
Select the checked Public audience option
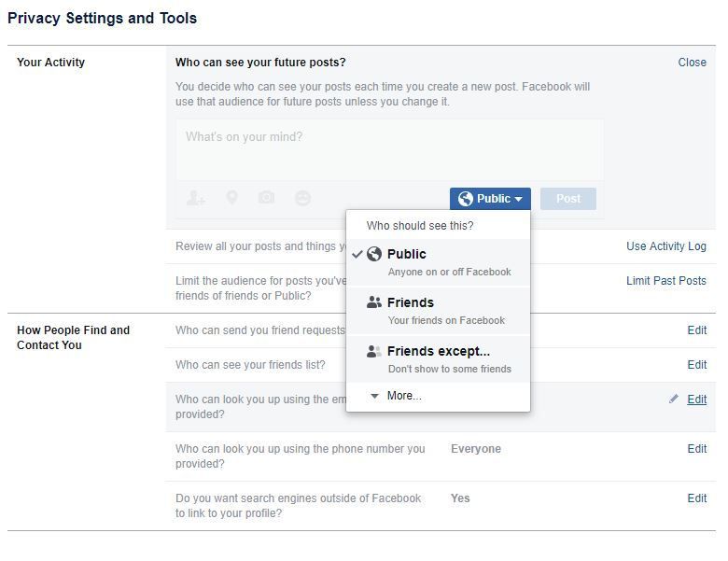439,262
